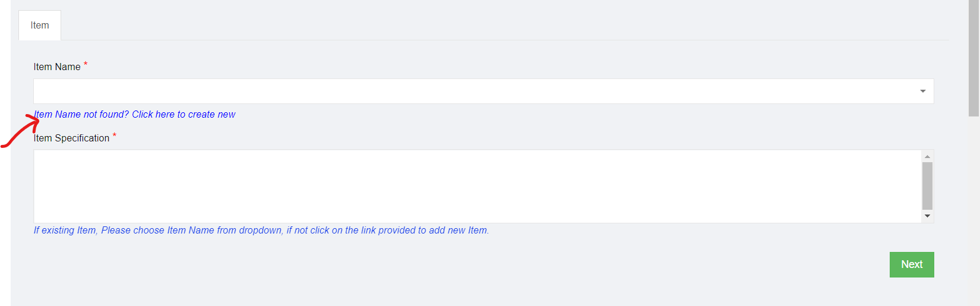980x306 pixels.
Task: Focus the Item Specification text area
Action: (x=475, y=186)
